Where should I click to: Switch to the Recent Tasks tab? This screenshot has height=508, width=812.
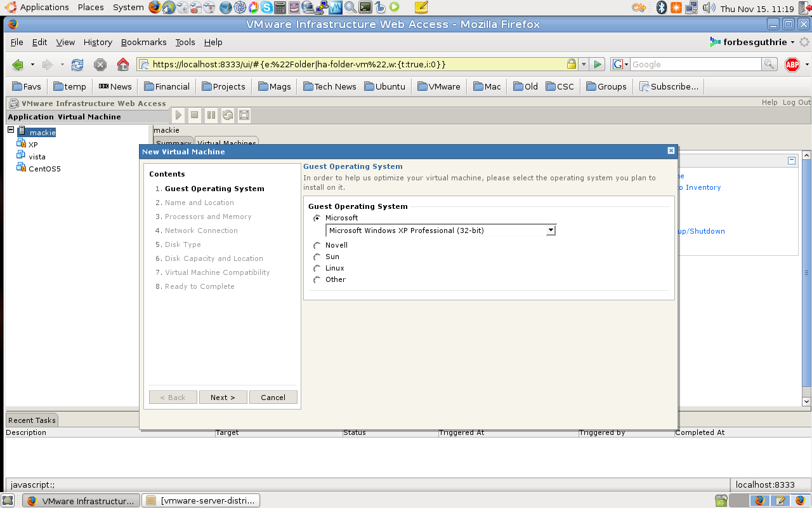tap(32, 420)
